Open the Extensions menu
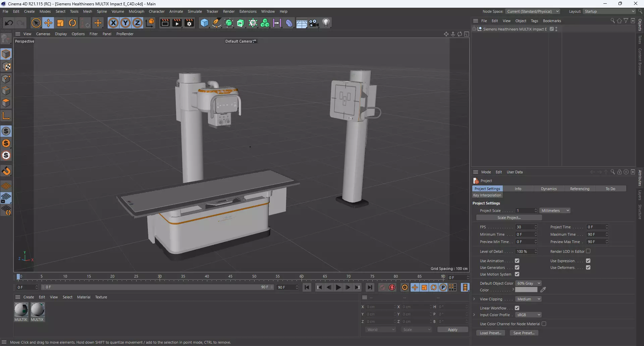 pos(248,11)
